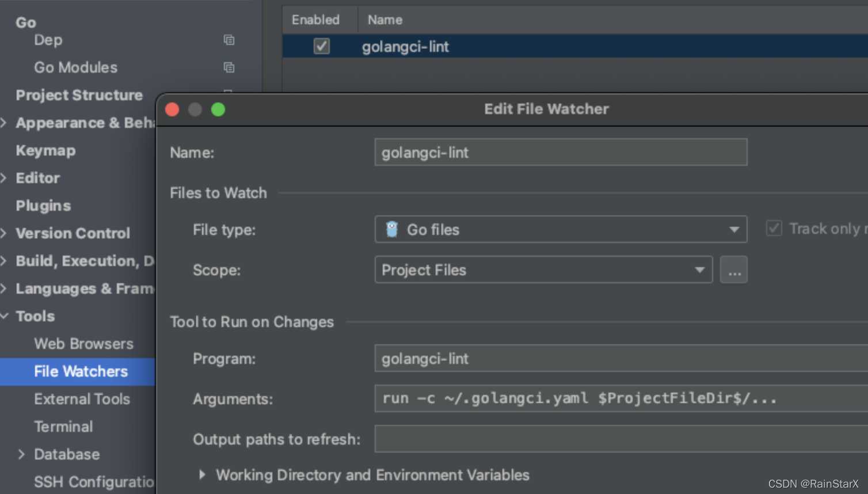
Task: Click the Project Files combo box
Action: pos(543,269)
